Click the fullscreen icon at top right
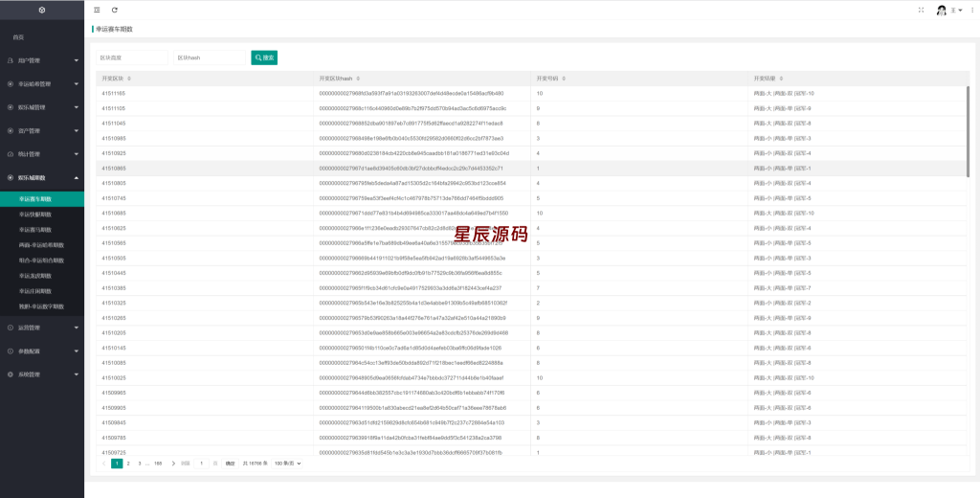 coord(921,10)
